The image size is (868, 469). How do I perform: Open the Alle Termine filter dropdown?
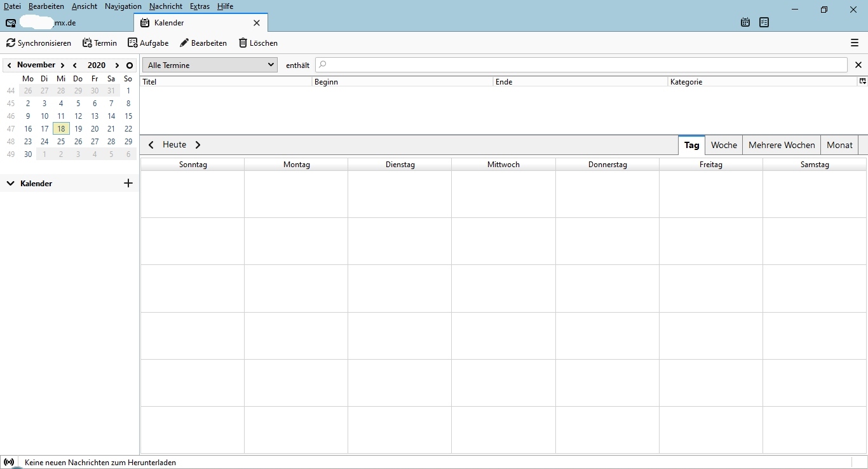[210, 65]
